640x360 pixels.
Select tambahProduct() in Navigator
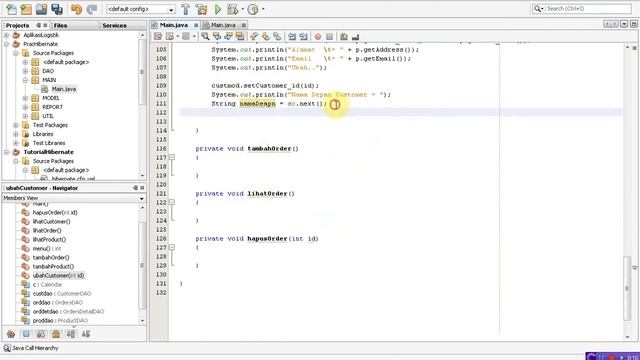pos(53,267)
